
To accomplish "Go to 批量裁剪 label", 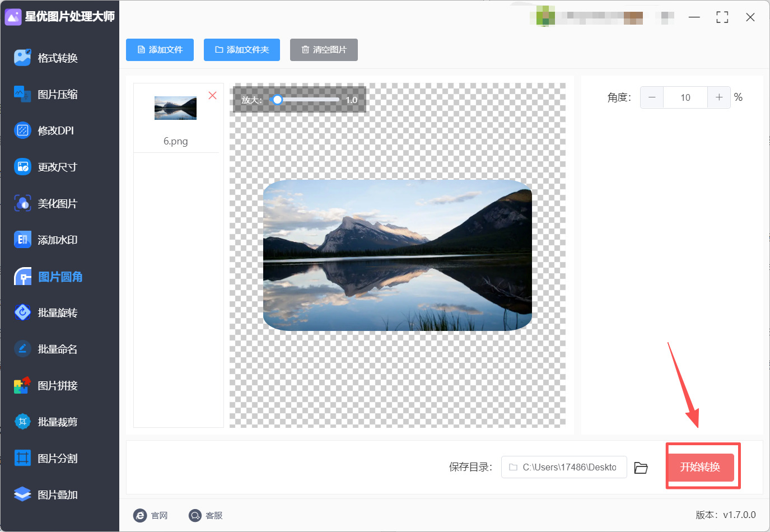I will click(x=58, y=422).
